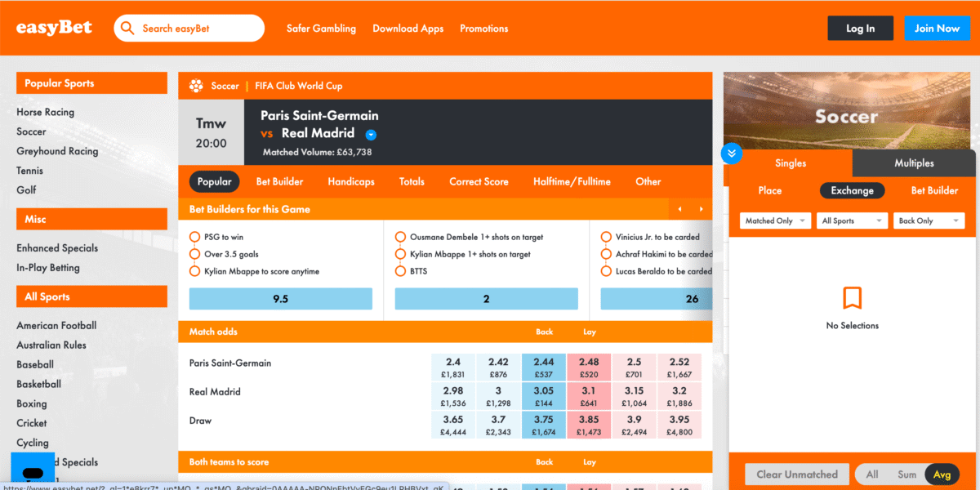Select Bet Builder in the betslip
This screenshot has width=980, height=490.
(935, 190)
